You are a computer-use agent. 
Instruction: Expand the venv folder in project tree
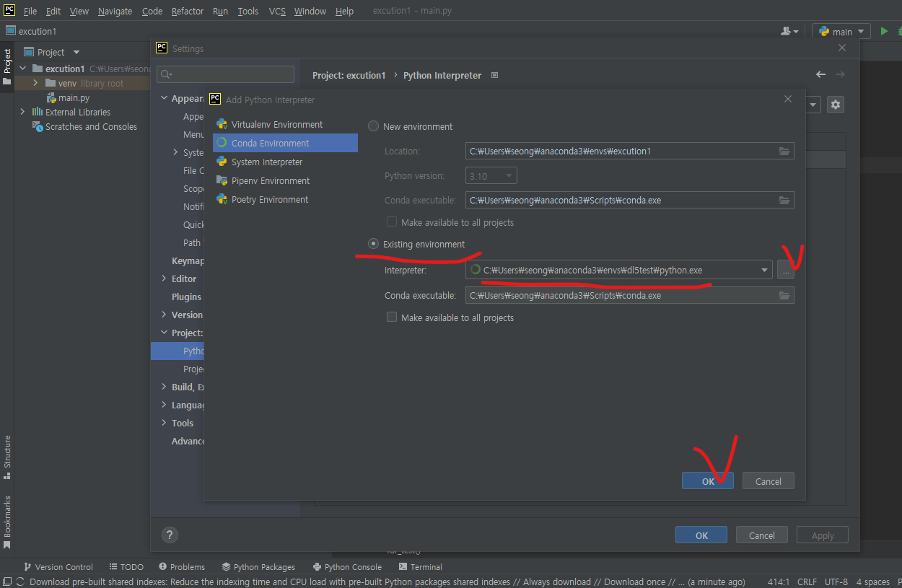[x=35, y=83]
